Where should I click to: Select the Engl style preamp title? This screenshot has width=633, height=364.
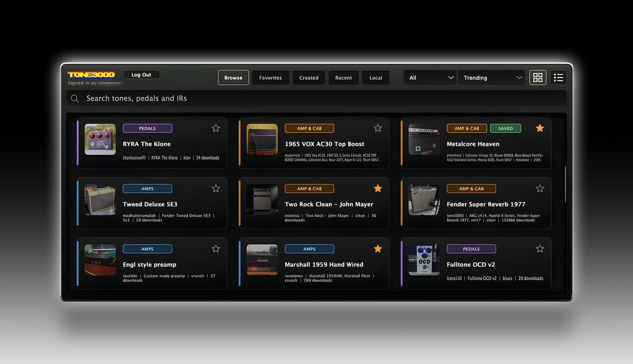150,265
